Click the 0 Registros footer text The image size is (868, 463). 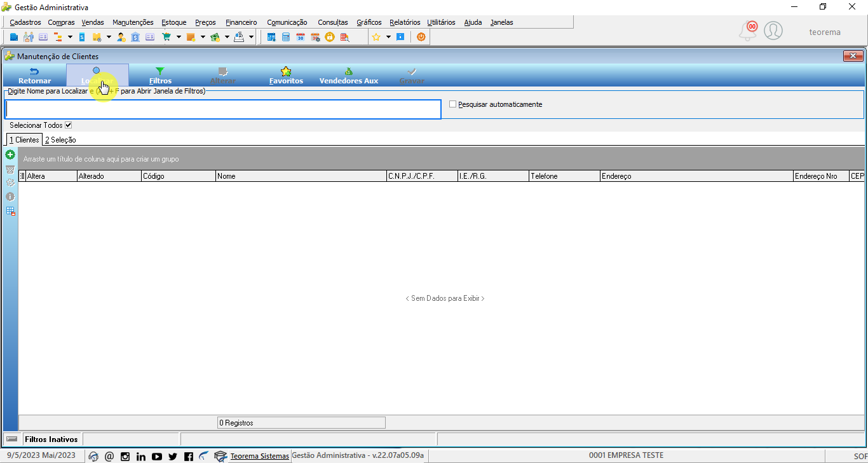[236, 422]
